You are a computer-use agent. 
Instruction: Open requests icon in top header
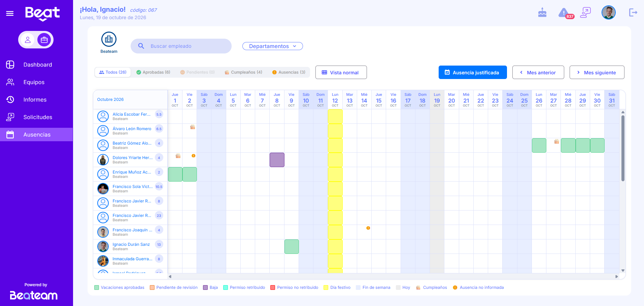click(x=585, y=13)
